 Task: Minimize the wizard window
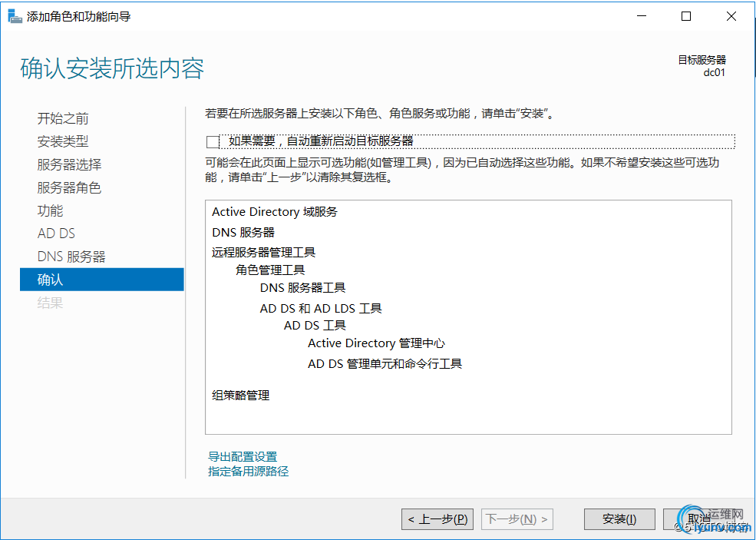641,16
